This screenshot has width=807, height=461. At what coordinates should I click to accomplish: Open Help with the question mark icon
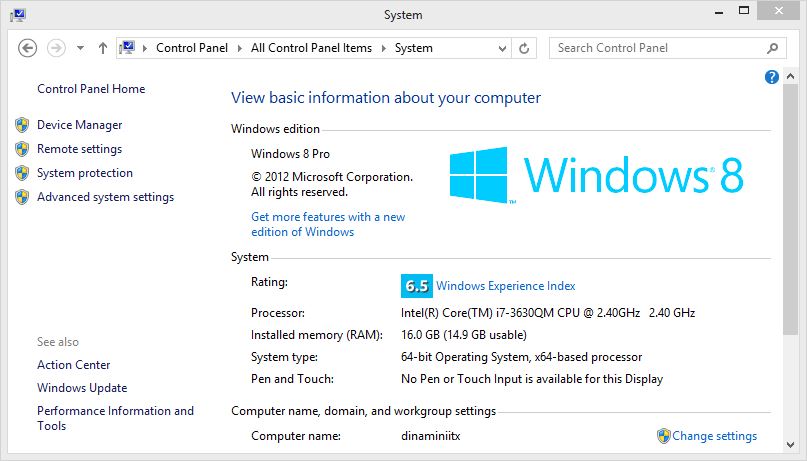point(771,77)
